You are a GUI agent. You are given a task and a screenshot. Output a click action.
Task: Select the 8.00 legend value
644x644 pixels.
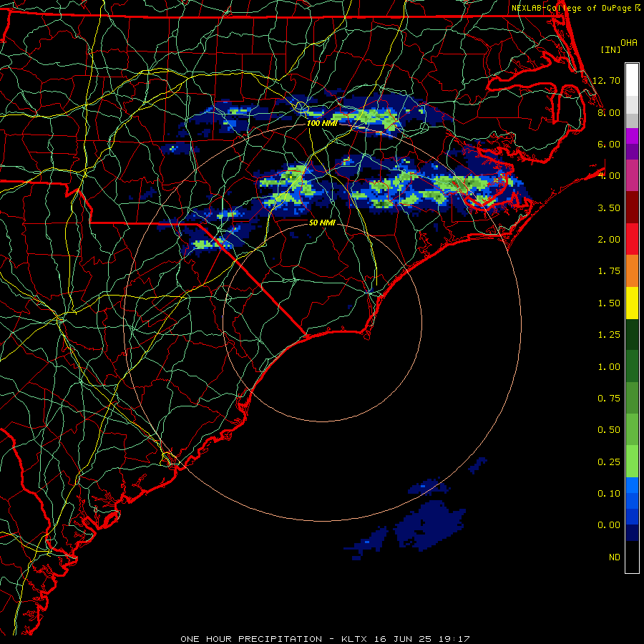(608, 112)
